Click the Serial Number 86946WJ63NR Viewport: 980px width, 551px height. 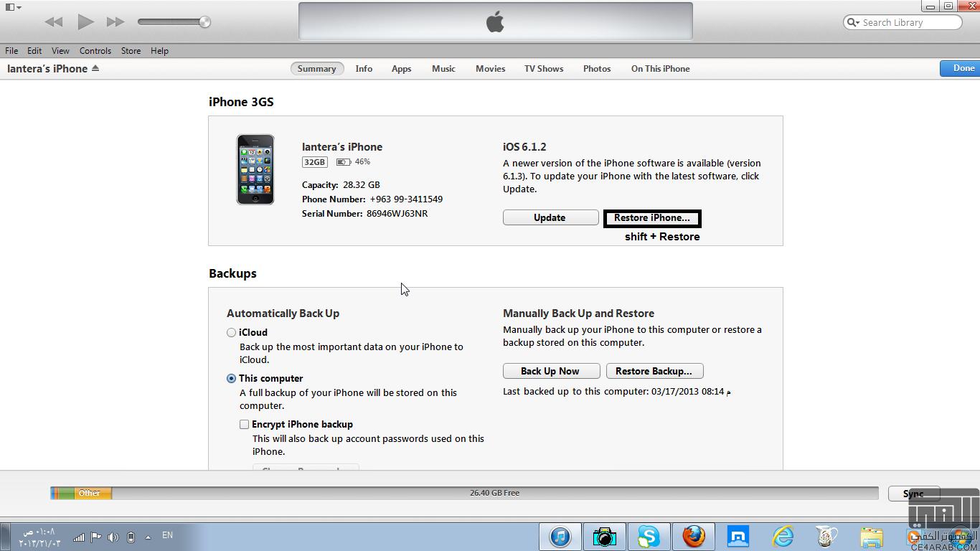[x=397, y=214]
